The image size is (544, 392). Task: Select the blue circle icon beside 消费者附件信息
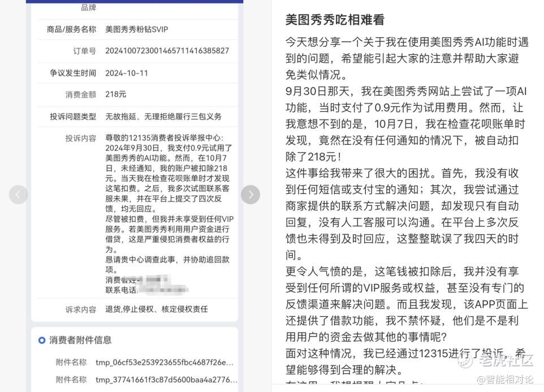click(42, 341)
